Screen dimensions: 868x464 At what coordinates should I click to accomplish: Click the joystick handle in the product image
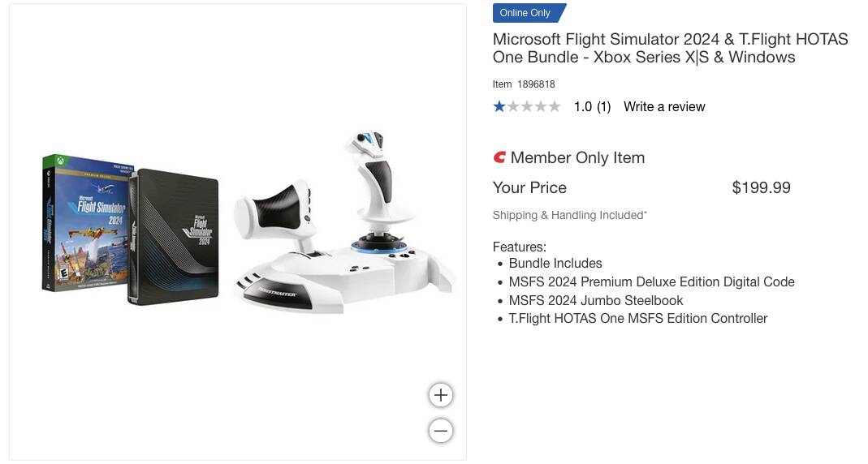click(x=378, y=174)
